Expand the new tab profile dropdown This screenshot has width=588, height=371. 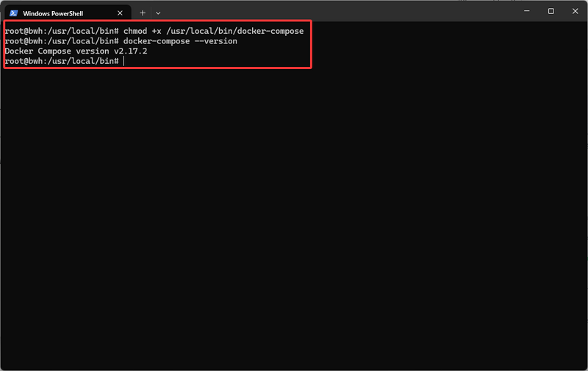pos(158,13)
